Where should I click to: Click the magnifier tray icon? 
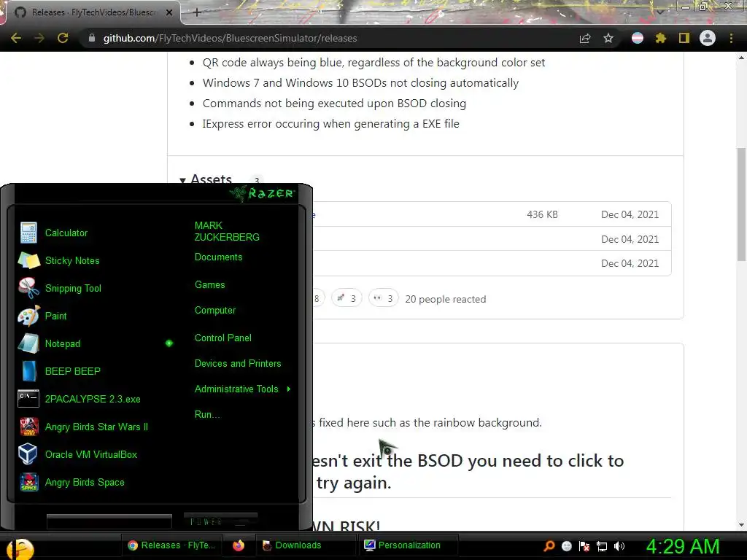pyautogui.click(x=549, y=545)
